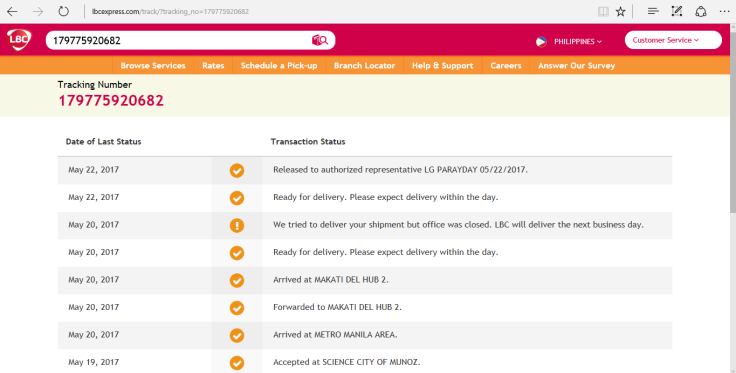Select Arrived at MAKATI DEL HUB 2 text
Viewport: 736px width, 373px height.
click(x=330, y=280)
